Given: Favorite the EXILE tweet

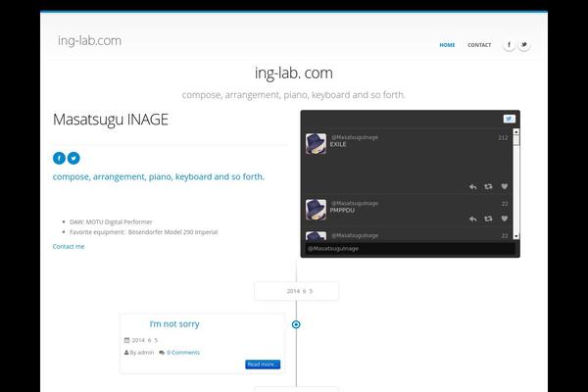Looking at the screenshot, I should click(505, 186).
